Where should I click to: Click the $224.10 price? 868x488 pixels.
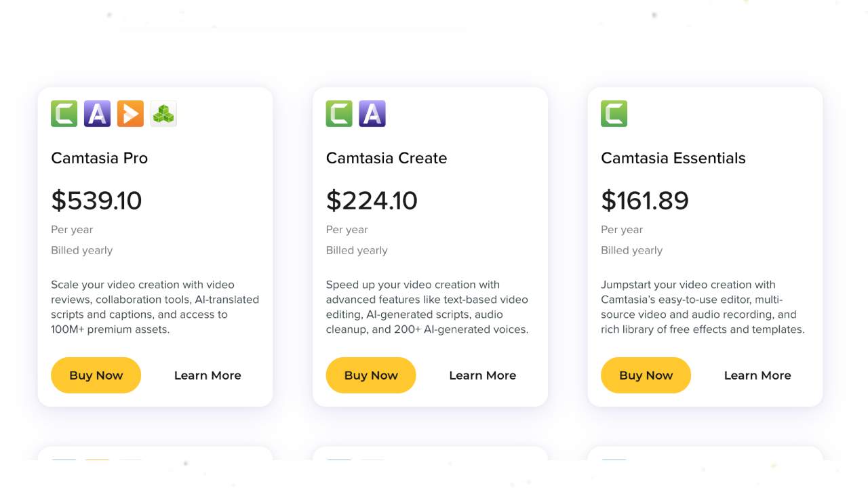click(x=372, y=201)
